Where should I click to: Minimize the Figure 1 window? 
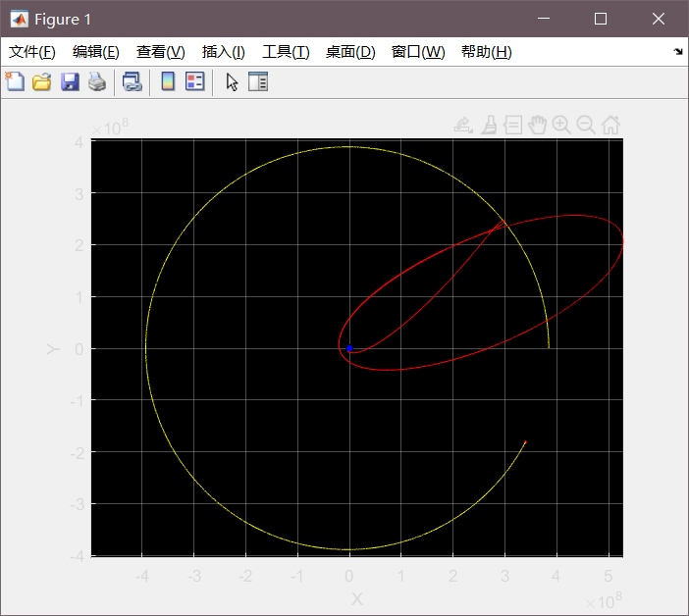tap(544, 19)
